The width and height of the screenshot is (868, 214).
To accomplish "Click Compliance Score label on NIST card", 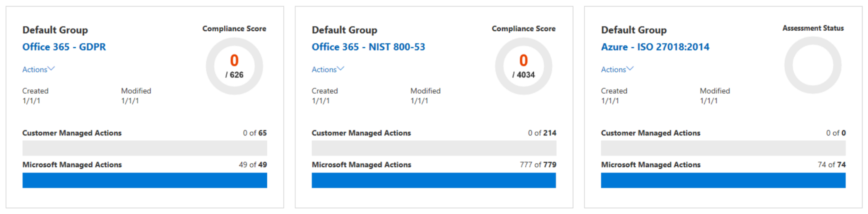I will [x=524, y=29].
